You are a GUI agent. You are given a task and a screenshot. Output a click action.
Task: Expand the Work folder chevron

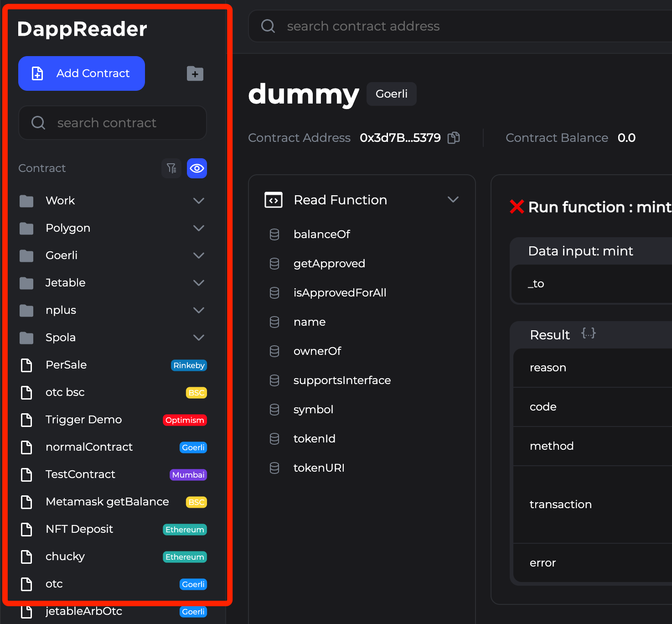tap(199, 201)
